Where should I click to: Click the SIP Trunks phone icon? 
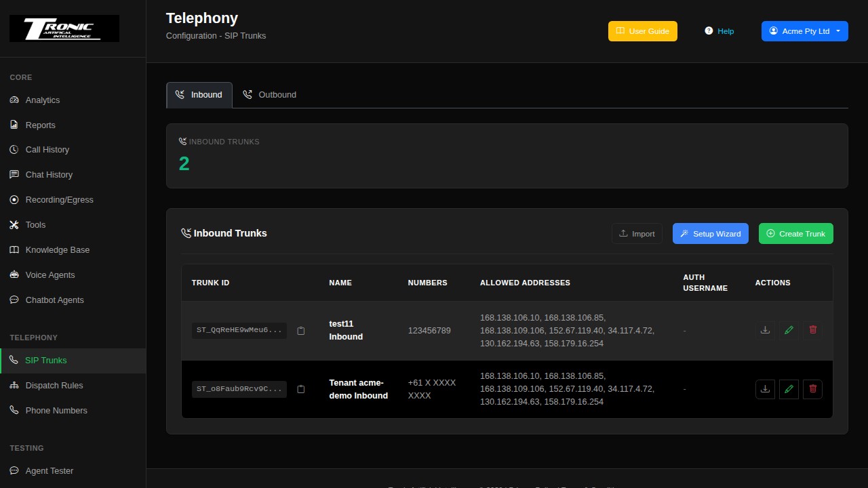[x=14, y=361]
